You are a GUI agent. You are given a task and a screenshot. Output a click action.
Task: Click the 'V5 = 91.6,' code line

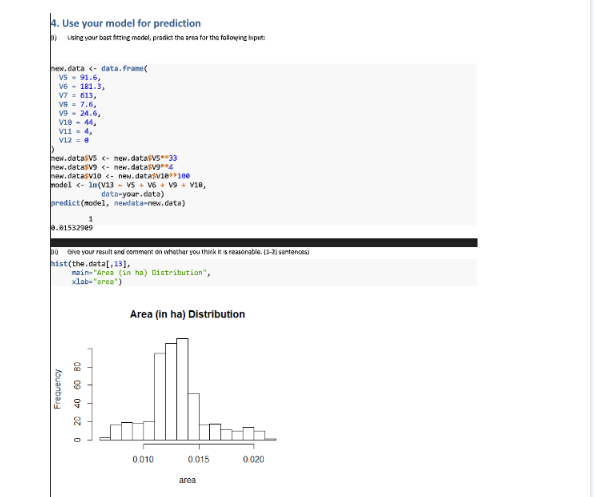click(x=80, y=78)
